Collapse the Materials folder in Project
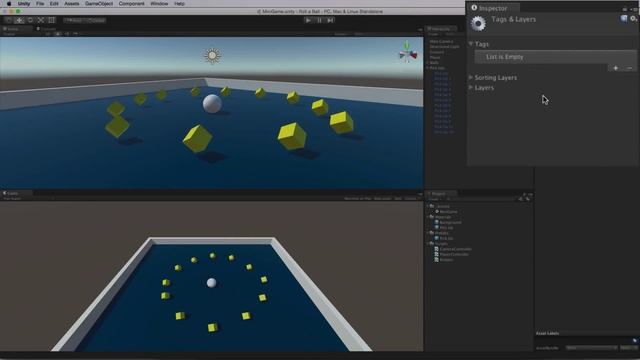Screen dimensions: 640x360 click(x=427, y=217)
